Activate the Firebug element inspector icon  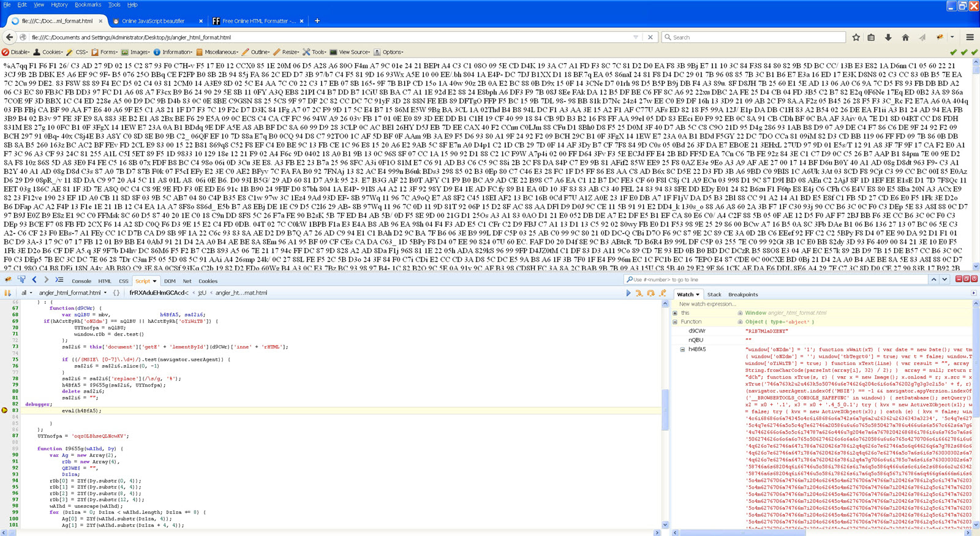[x=21, y=280]
